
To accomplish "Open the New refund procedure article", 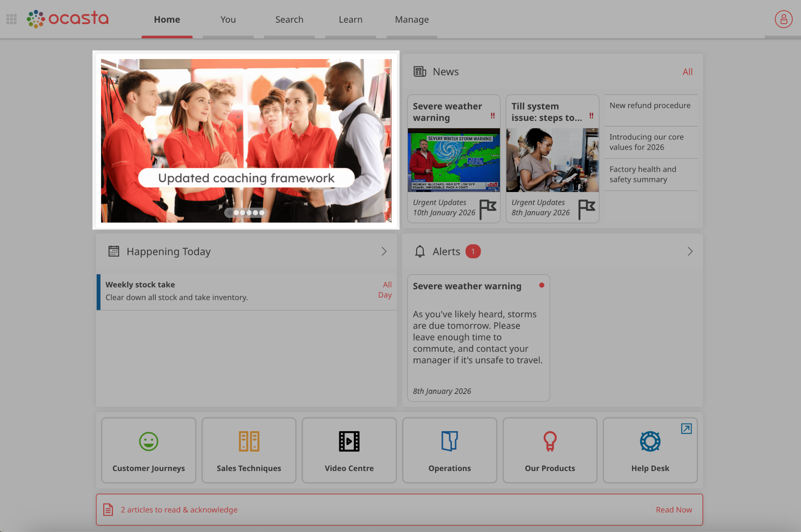I will click(650, 106).
